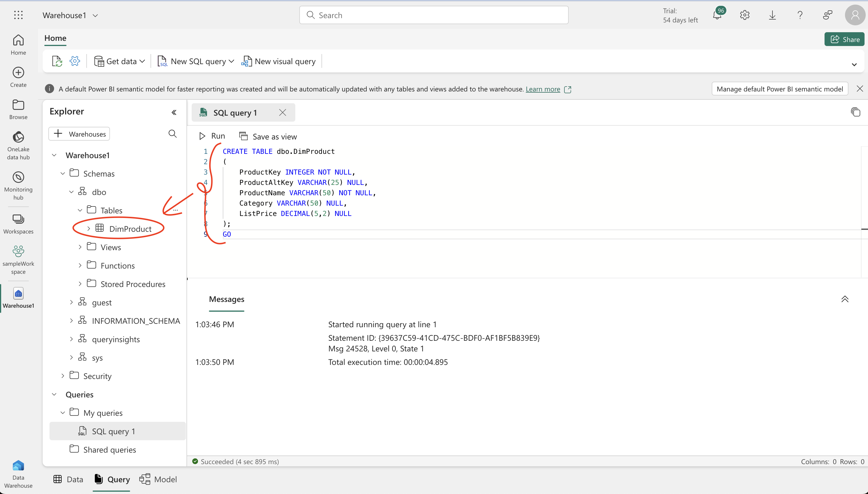Open user account avatar

[855, 15]
